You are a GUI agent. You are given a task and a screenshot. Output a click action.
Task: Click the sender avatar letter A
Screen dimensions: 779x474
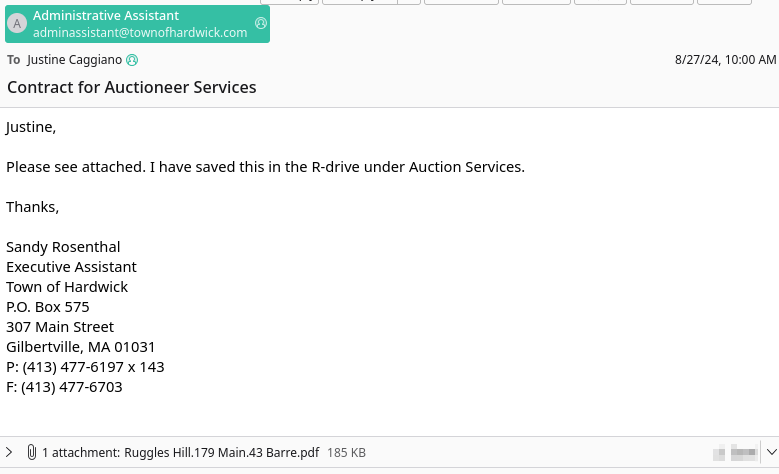(x=17, y=23)
